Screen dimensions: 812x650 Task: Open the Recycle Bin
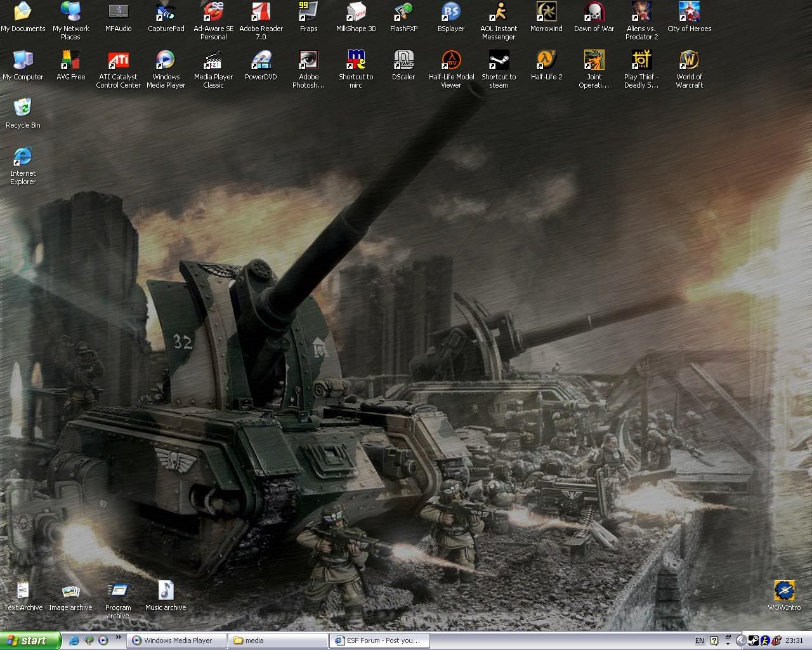23,114
